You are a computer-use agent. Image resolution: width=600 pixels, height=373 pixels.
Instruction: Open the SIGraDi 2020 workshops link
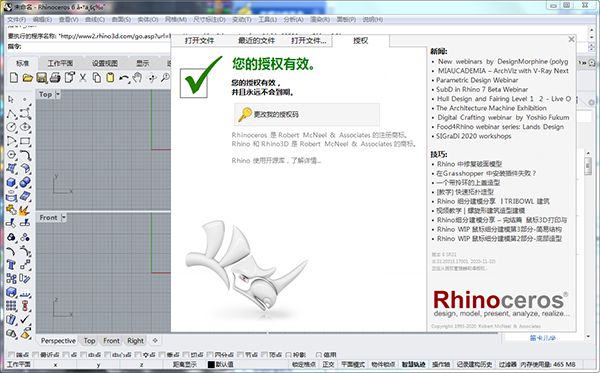[474, 136]
